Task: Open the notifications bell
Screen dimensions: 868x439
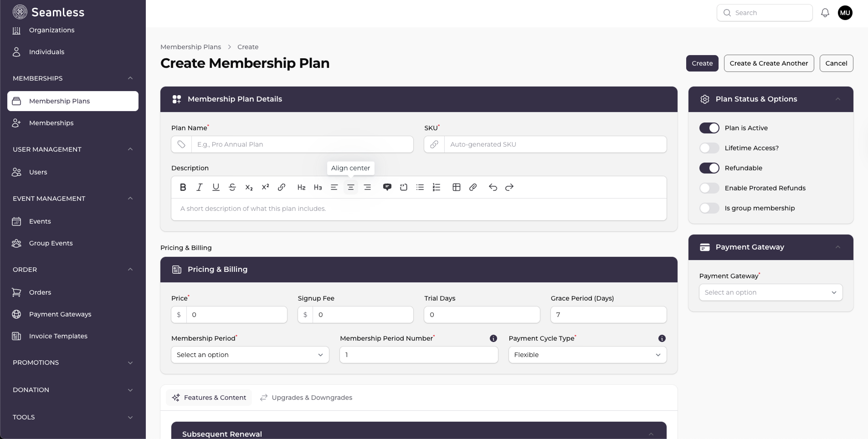Action: [825, 13]
